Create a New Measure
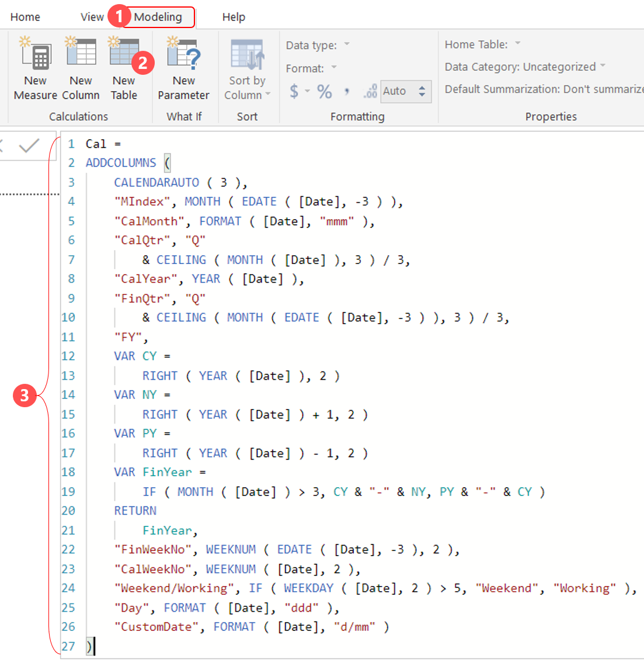Screen dimensions: 644x666 35,68
